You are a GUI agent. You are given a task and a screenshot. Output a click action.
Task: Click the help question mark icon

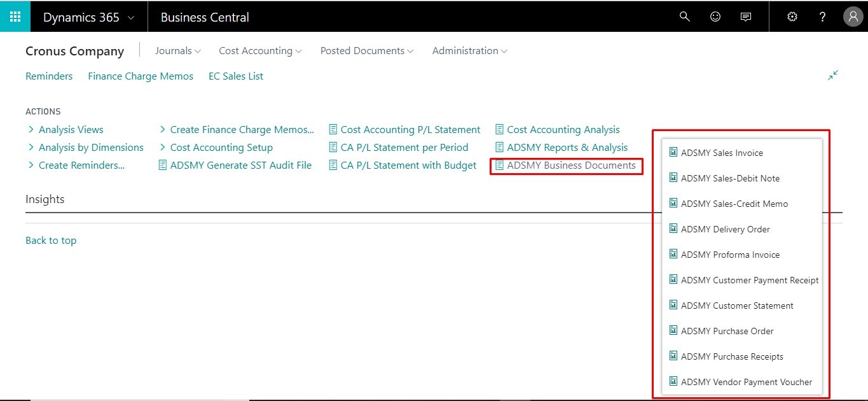823,17
